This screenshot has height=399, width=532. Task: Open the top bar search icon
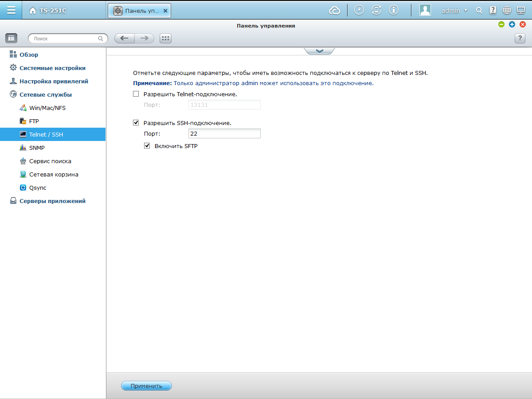pos(479,11)
